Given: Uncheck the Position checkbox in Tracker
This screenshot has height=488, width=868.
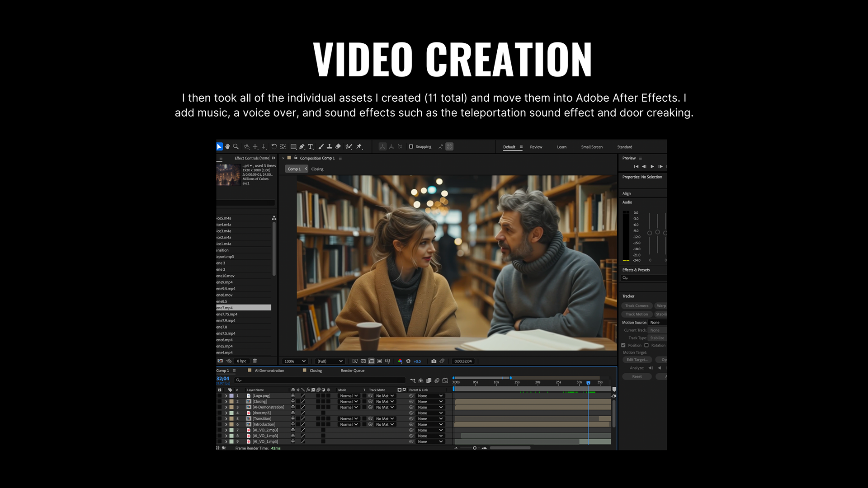Looking at the screenshot, I should [x=623, y=345].
